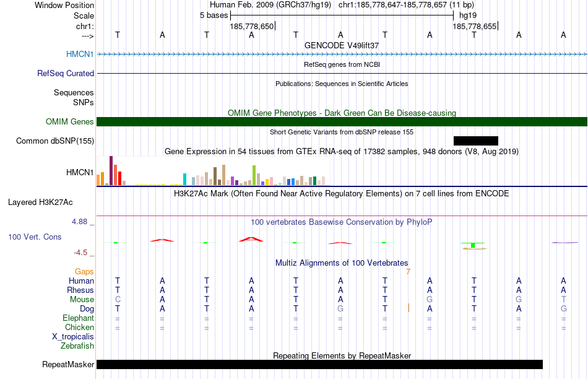
Task: Click the OMIM Gene Phenotypes title text
Action: point(342,113)
